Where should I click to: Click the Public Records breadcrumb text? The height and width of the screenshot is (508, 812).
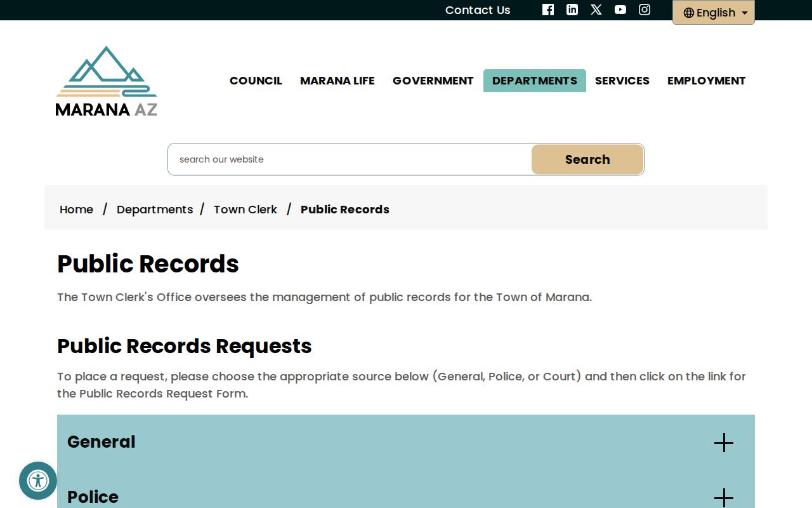345,210
